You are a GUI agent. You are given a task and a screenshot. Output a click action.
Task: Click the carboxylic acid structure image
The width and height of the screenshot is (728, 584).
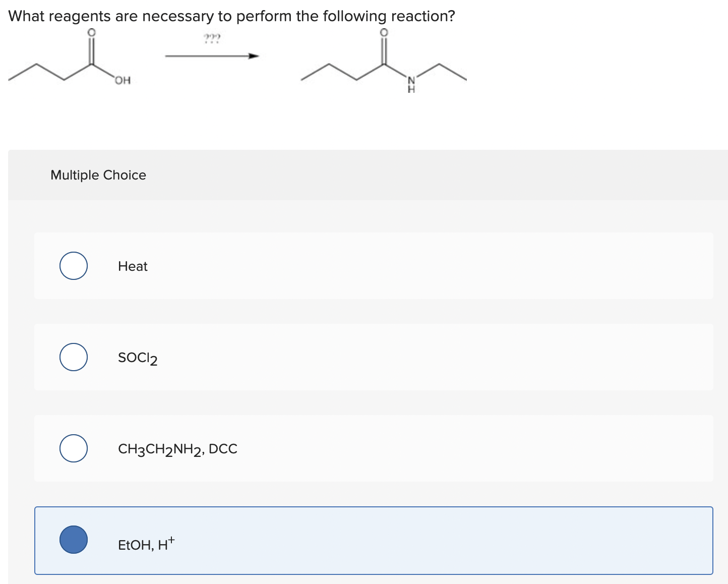click(71, 58)
